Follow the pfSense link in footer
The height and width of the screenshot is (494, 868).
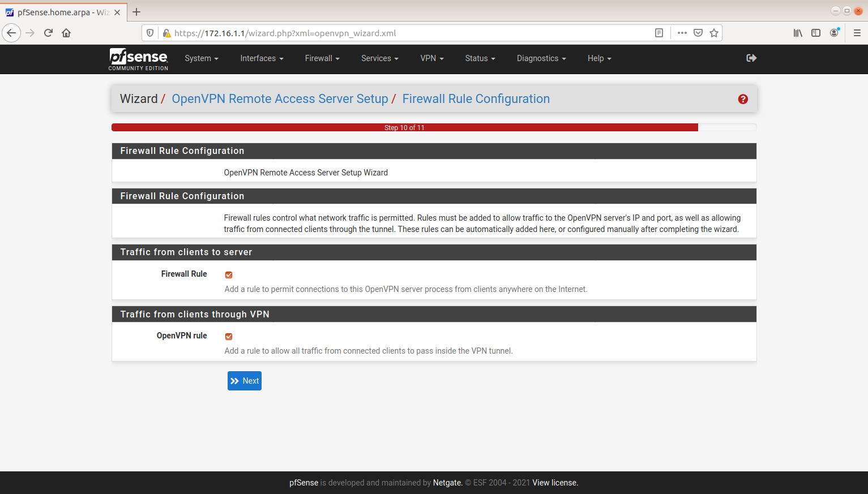click(x=304, y=483)
